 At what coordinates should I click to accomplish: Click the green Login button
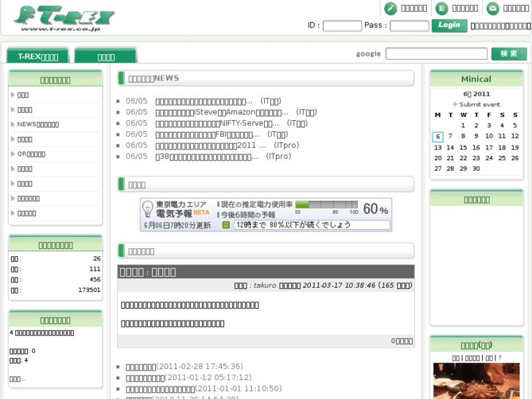pos(449,26)
